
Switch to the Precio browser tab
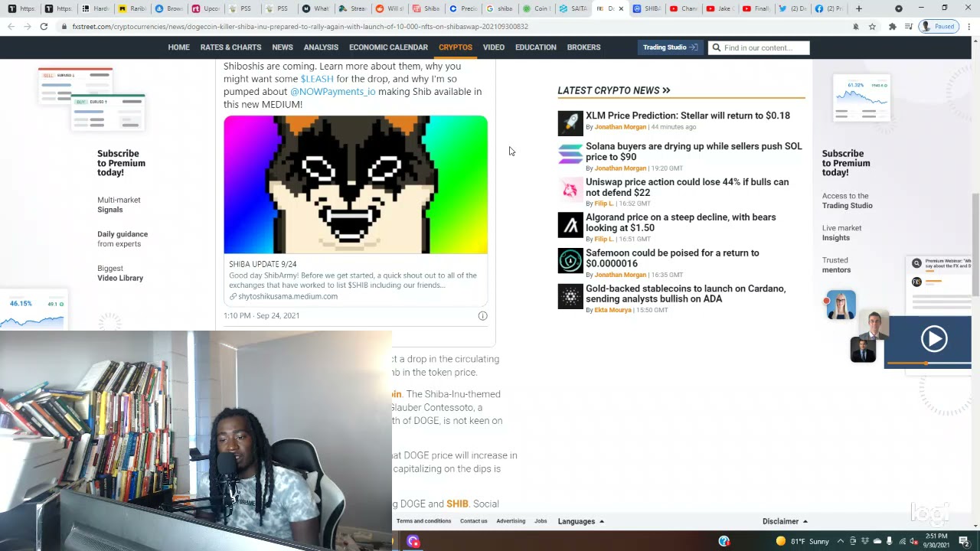pos(463,8)
